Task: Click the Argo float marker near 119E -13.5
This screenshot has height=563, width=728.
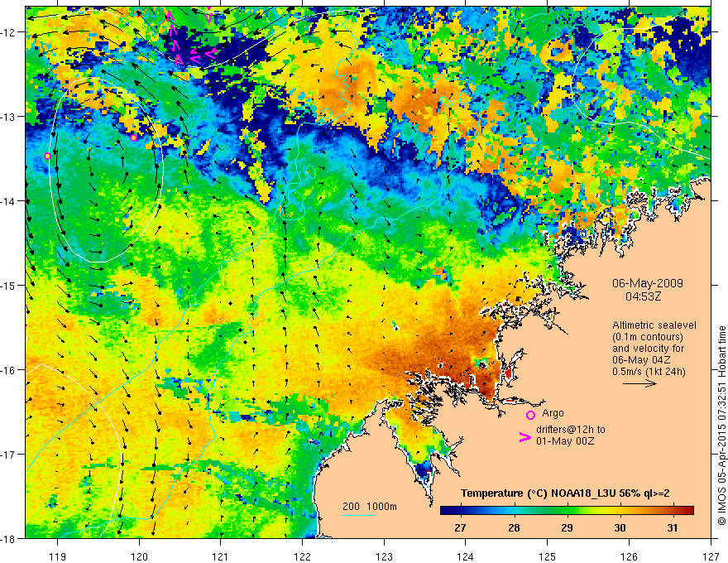Action: point(47,156)
